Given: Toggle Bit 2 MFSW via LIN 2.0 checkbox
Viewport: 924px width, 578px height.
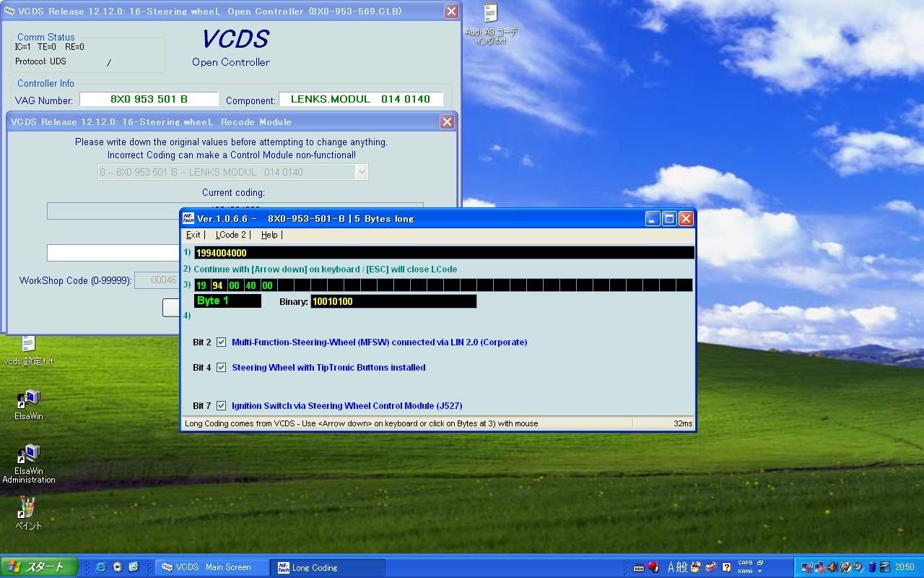Looking at the screenshot, I should [221, 342].
